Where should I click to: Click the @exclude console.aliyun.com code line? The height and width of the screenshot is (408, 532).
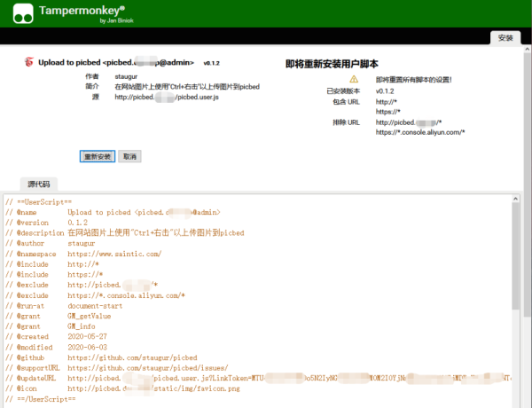95,295
